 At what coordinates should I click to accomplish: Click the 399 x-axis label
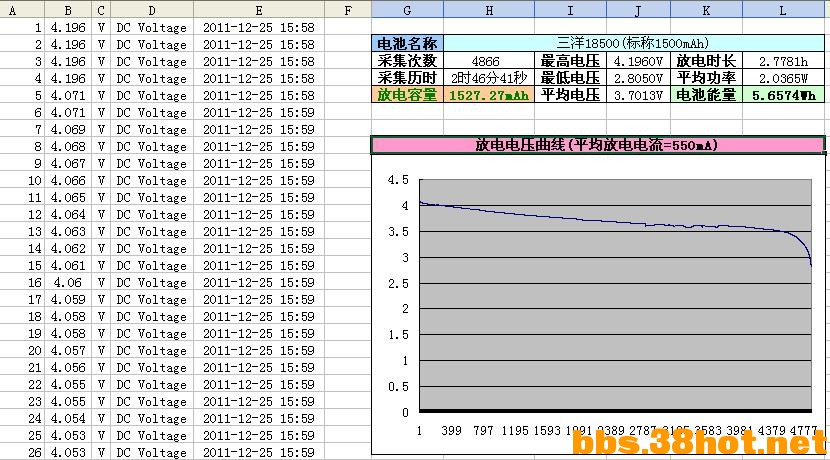tap(451, 431)
